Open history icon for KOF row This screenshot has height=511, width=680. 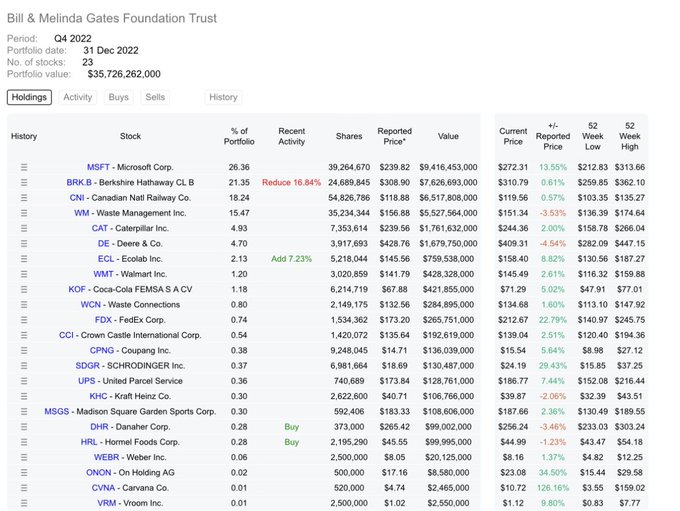(x=24, y=289)
